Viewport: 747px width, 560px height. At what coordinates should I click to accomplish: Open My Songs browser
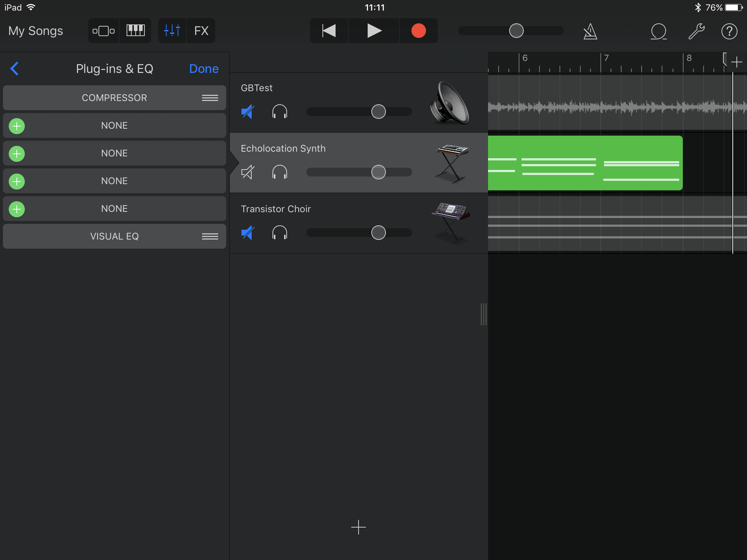[35, 31]
